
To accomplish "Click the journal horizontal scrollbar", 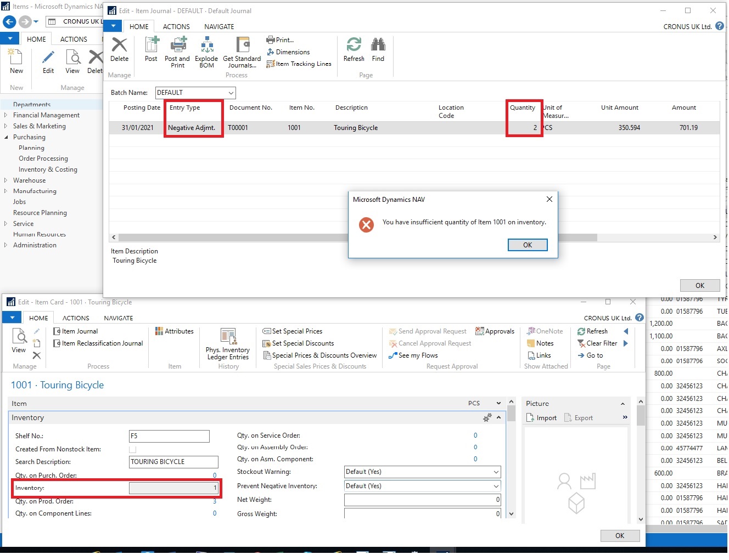I will (x=357, y=237).
